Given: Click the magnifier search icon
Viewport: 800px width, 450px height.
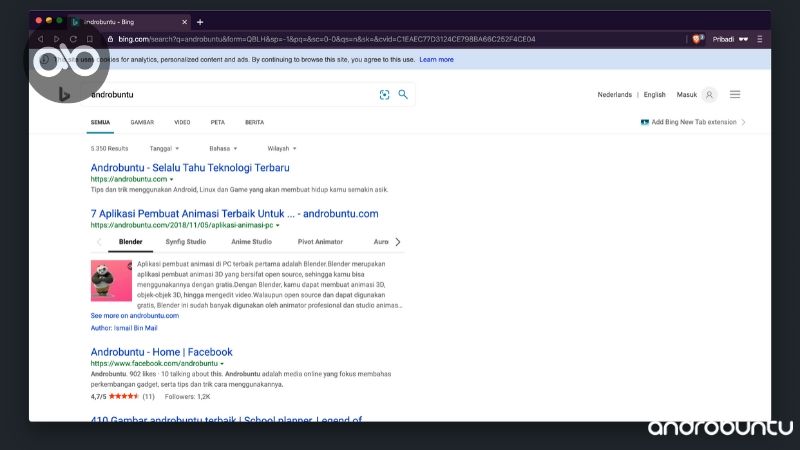Looking at the screenshot, I should 403,94.
